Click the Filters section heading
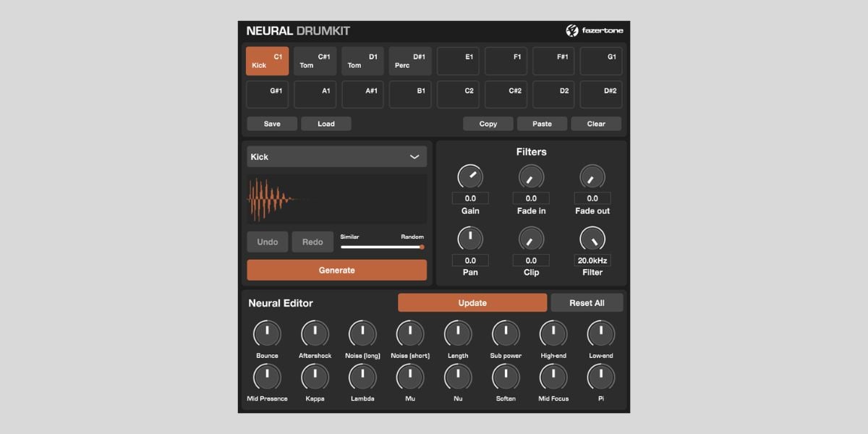This screenshot has height=434, width=868. (531, 152)
